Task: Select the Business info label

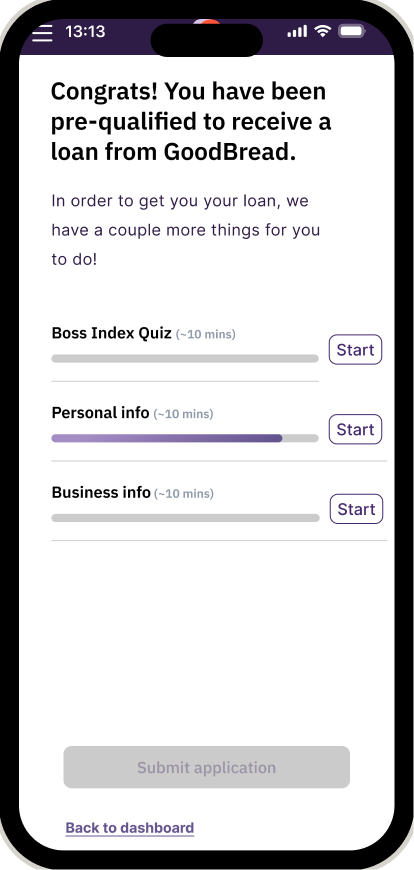Action: [101, 492]
